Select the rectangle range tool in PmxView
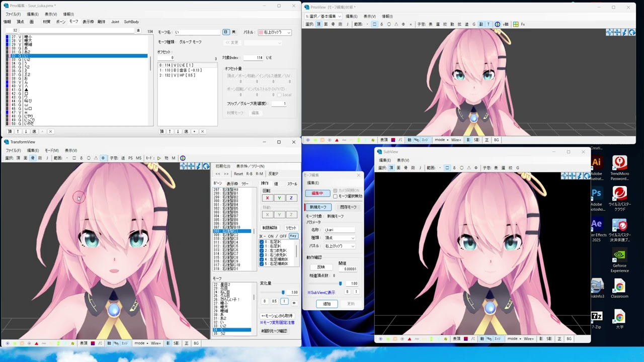The width and height of the screenshot is (644, 362). (x=374, y=24)
